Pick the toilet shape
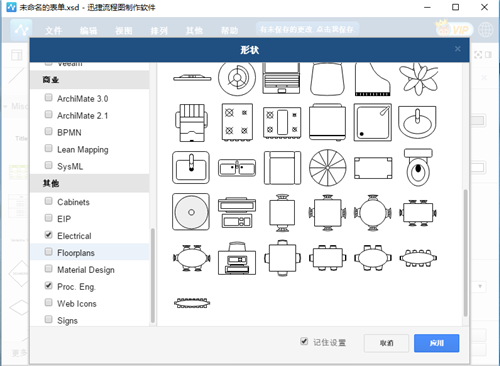Screen dimensions: 500x366 pyautogui.click(x=418, y=167)
